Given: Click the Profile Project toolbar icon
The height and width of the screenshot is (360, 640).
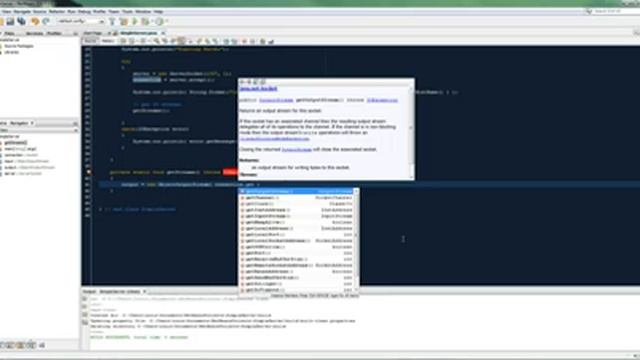Looking at the screenshot, I should pos(159,21).
